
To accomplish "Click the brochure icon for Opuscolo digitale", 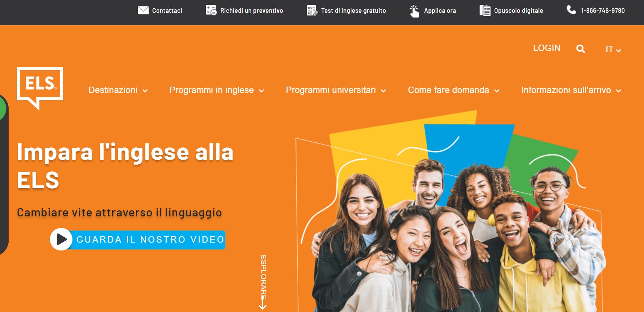I will click(485, 10).
